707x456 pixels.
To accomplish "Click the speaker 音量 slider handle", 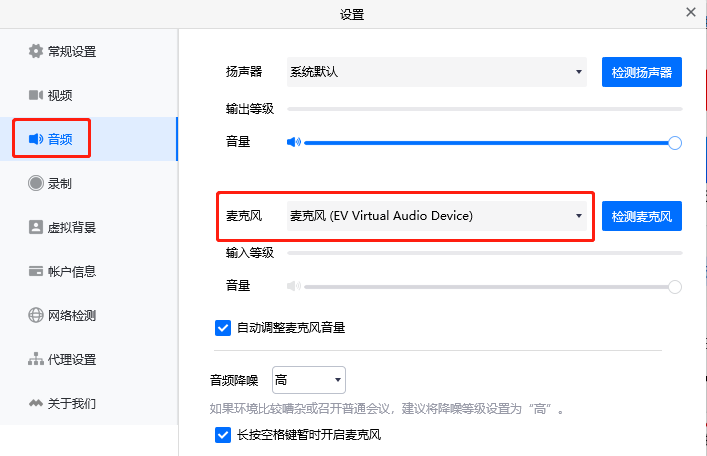I will click(x=675, y=143).
